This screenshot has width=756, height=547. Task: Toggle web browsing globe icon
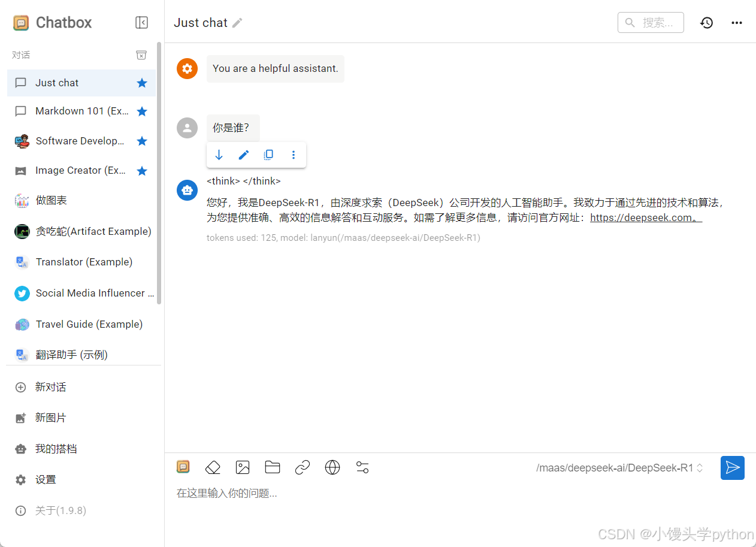click(x=332, y=467)
